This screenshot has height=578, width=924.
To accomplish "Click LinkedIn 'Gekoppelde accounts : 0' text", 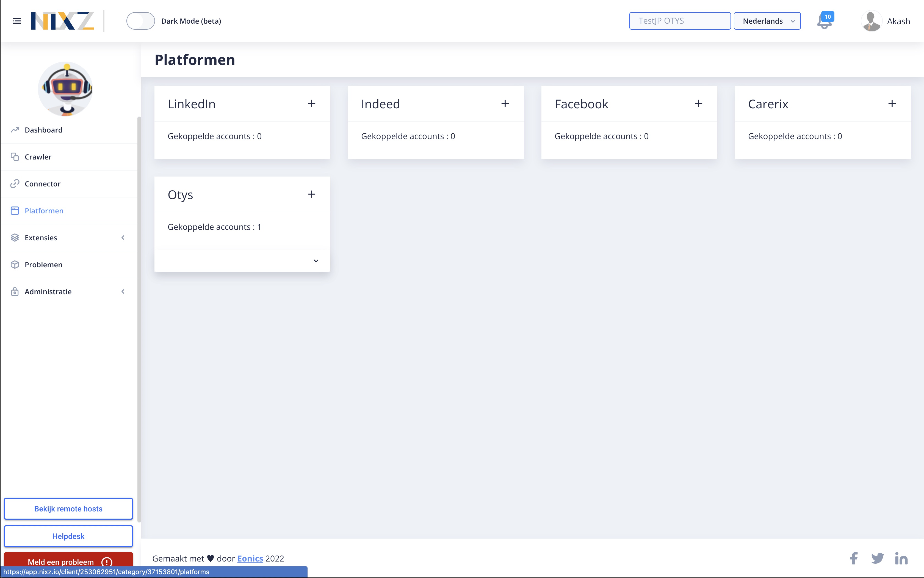I will (x=215, y=136).
